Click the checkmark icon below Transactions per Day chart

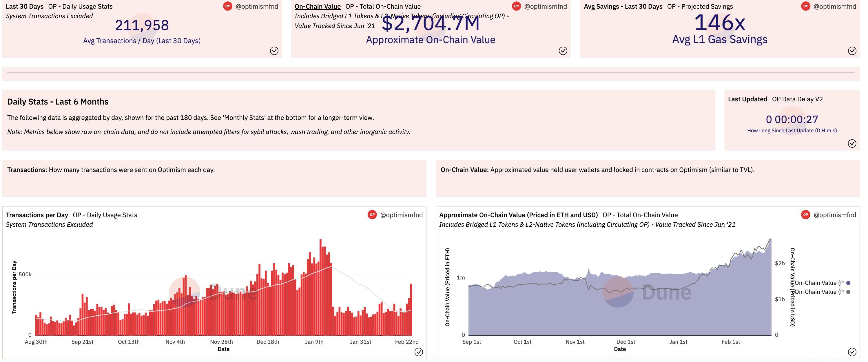click(418, 352)
